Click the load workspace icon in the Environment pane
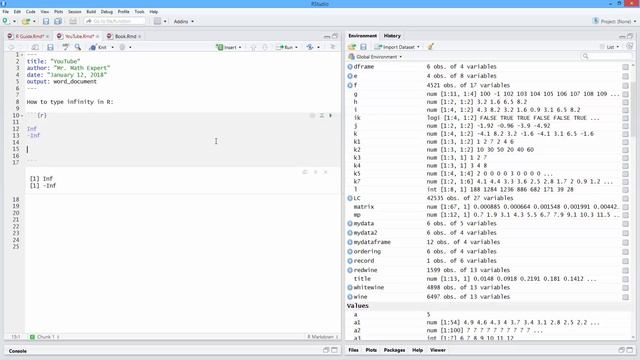 coord(351,47)
